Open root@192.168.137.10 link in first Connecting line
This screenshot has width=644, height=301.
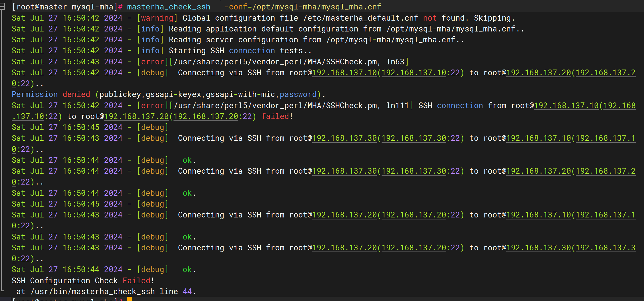click(344, 73)
